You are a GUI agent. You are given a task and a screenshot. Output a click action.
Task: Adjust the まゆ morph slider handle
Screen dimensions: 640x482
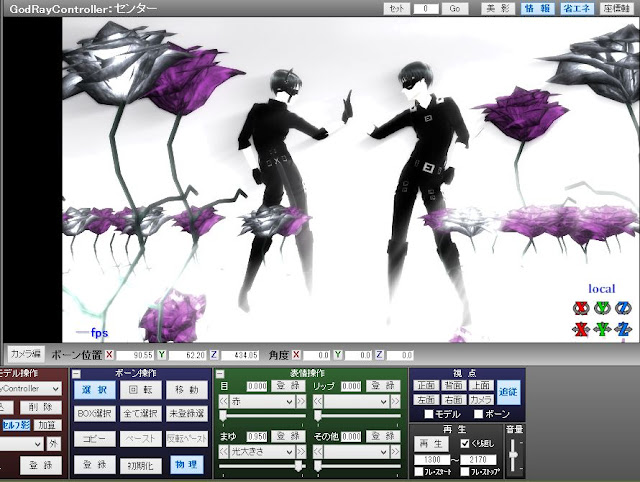[x=299, y=466]
